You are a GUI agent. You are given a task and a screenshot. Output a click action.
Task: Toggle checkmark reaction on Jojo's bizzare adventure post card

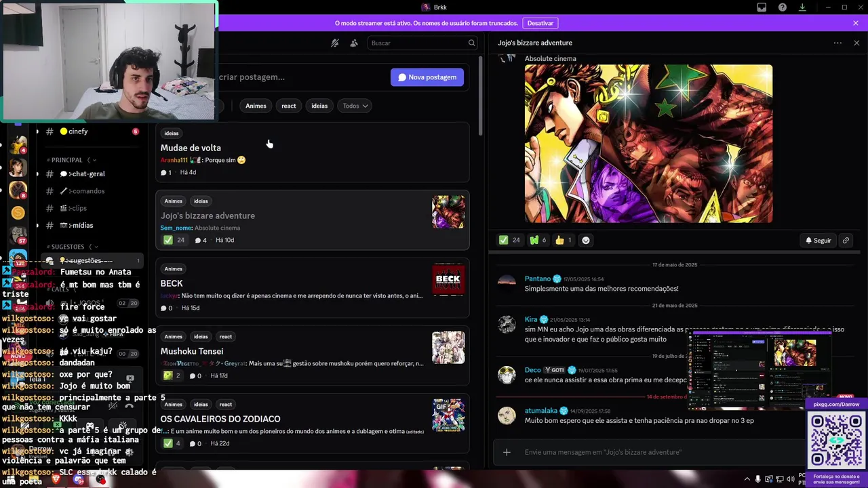pos(174,240)
